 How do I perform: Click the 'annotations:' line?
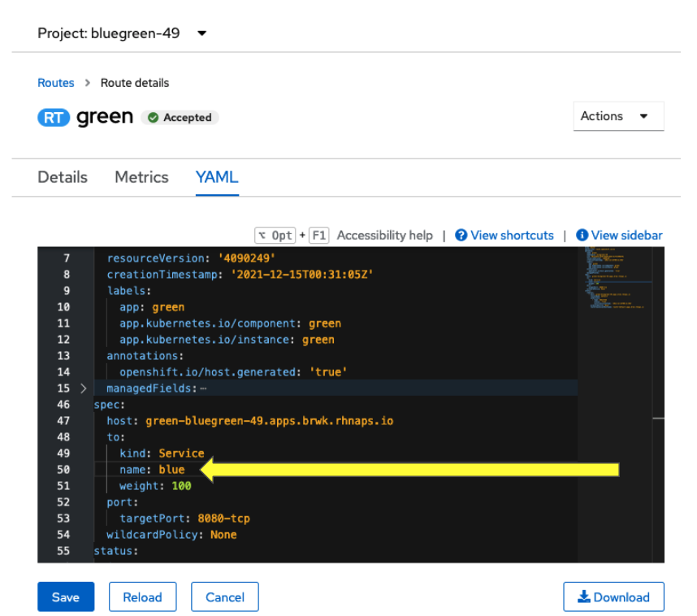point(145,356)
